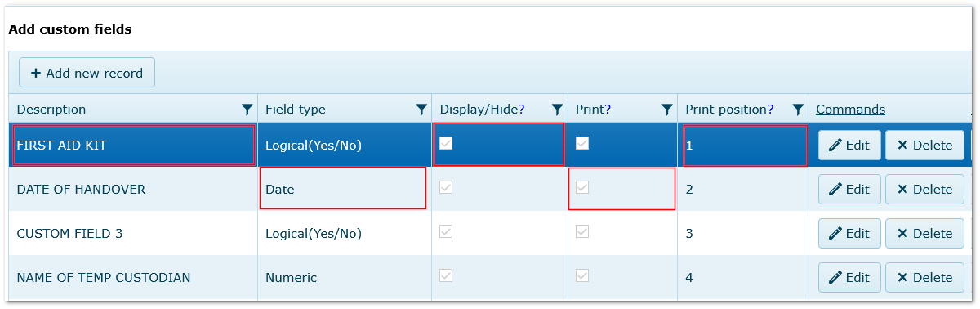The height and width of the screenshot is (309, 980).
Task: Click the Print position help question mark
Action: (x=770, y=110)
